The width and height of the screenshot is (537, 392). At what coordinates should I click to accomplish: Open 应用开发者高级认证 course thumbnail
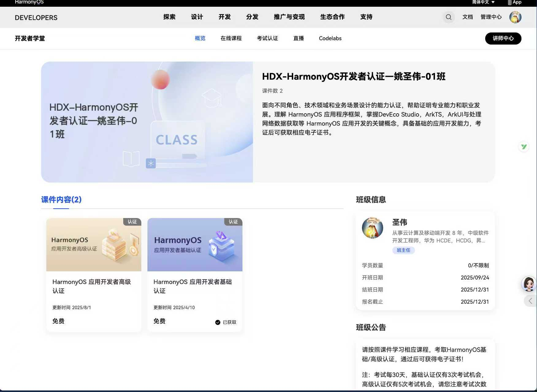(x=94, y=245)
